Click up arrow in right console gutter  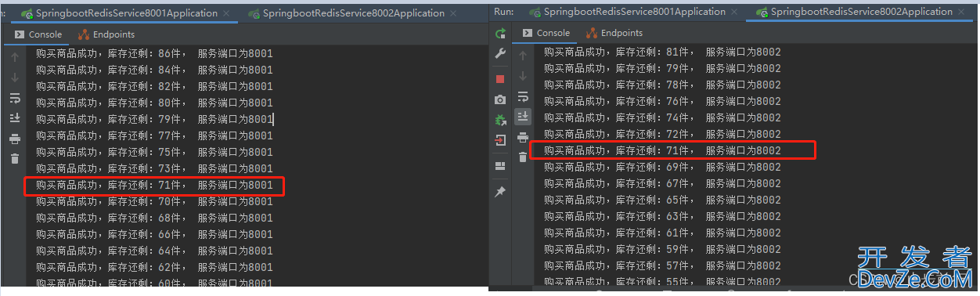point(523,56)
